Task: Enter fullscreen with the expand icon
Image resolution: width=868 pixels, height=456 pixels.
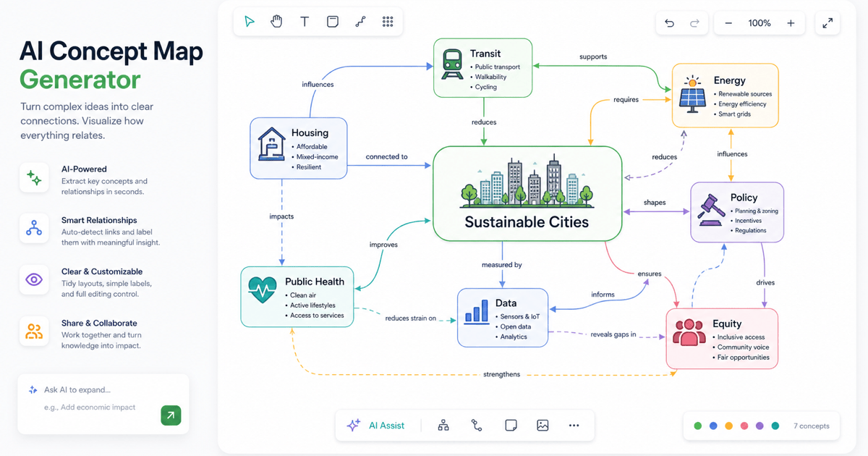Action: (827, 23)
